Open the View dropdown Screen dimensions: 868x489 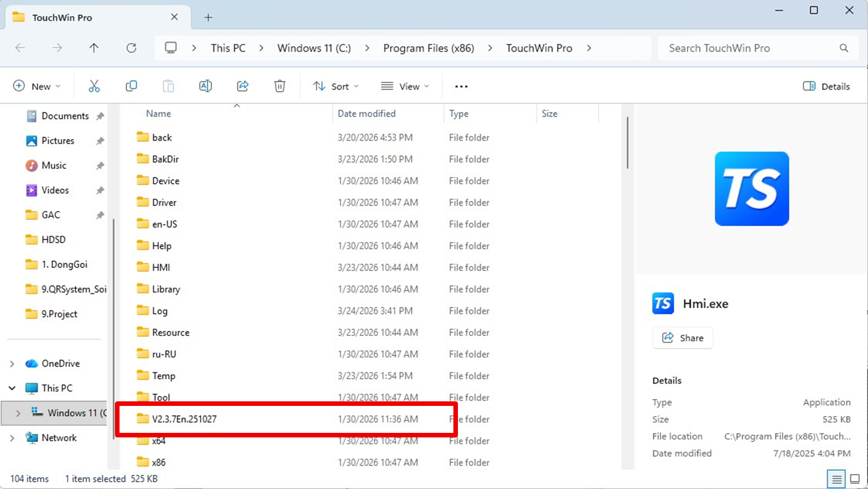pos(405,86)
